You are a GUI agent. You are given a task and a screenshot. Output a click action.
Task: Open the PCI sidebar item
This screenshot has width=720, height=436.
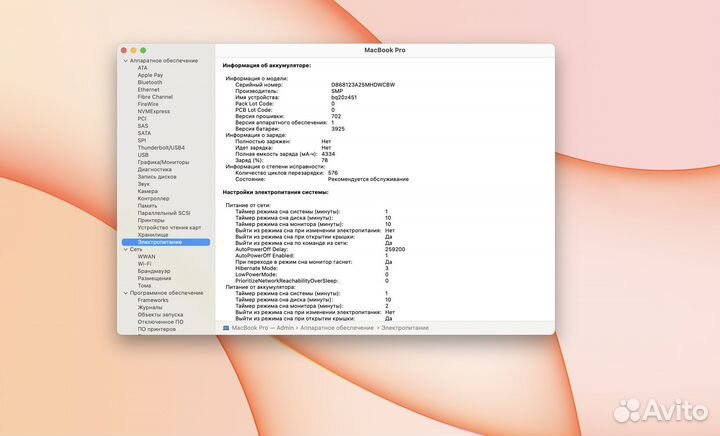click(x=142, y=118)
